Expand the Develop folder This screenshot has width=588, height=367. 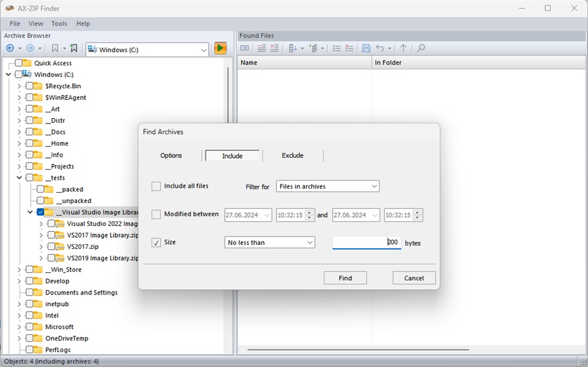pos(19,281)
